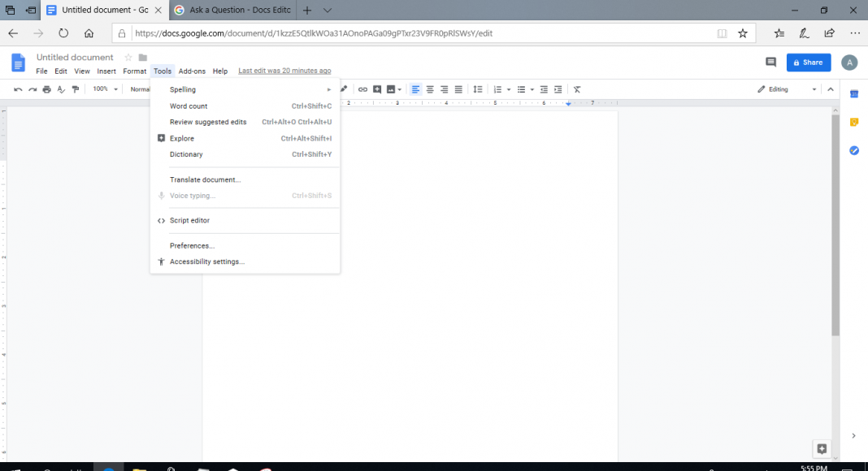This screenshot has height=471, width=868.
Task: Run spell check with the toolbar icon
Action: 61,89
